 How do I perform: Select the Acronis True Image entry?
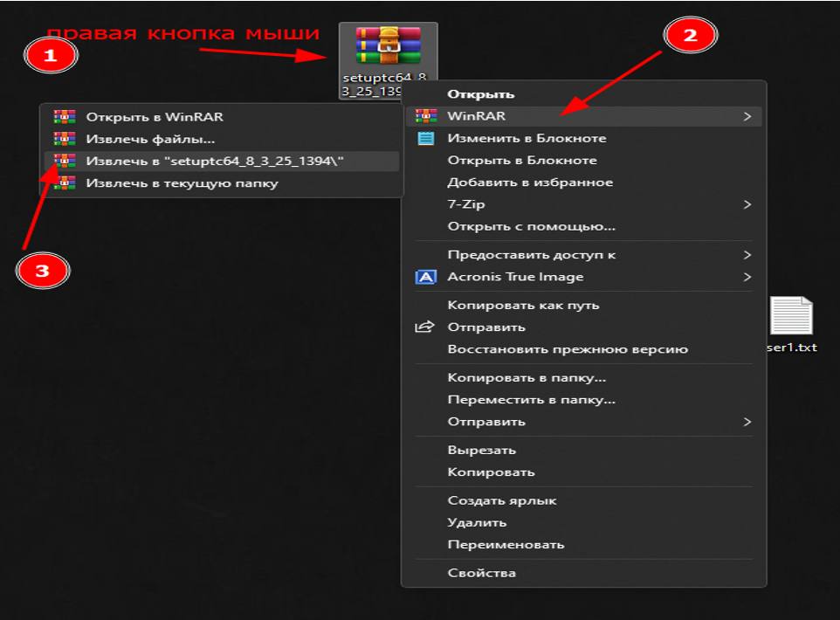tap(584, 277)
